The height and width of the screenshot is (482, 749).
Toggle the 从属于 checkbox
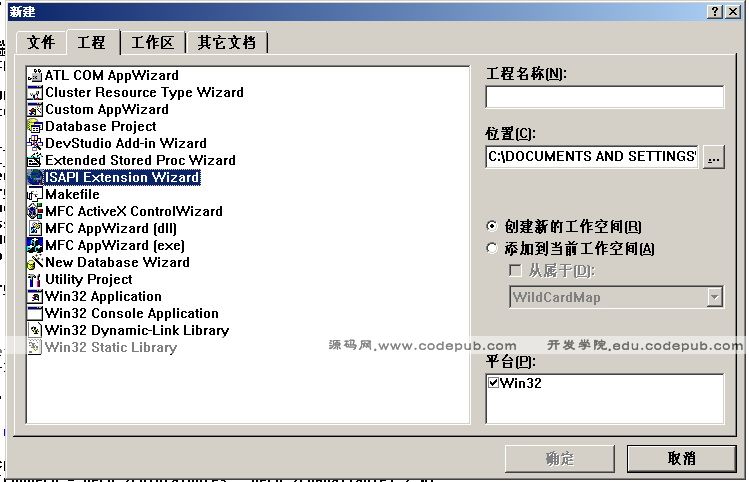click(515, 271)
